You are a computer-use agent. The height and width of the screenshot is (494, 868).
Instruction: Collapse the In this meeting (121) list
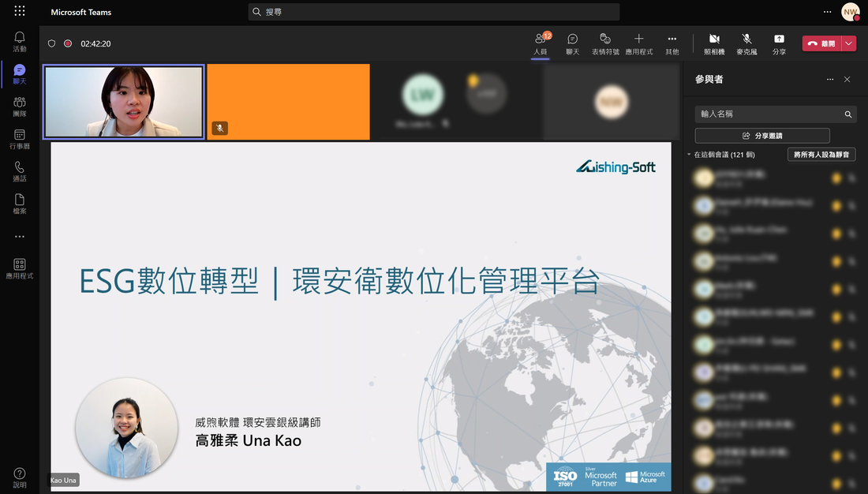click(x=689, y=155)
